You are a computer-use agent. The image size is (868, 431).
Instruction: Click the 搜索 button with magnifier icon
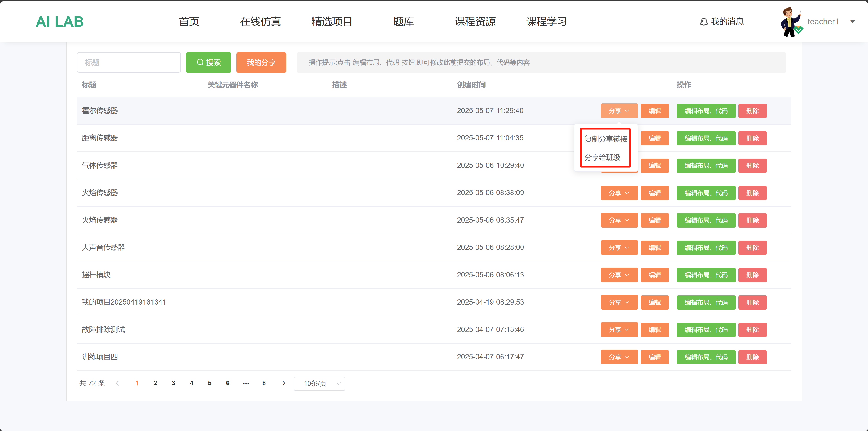pos(208,62)
